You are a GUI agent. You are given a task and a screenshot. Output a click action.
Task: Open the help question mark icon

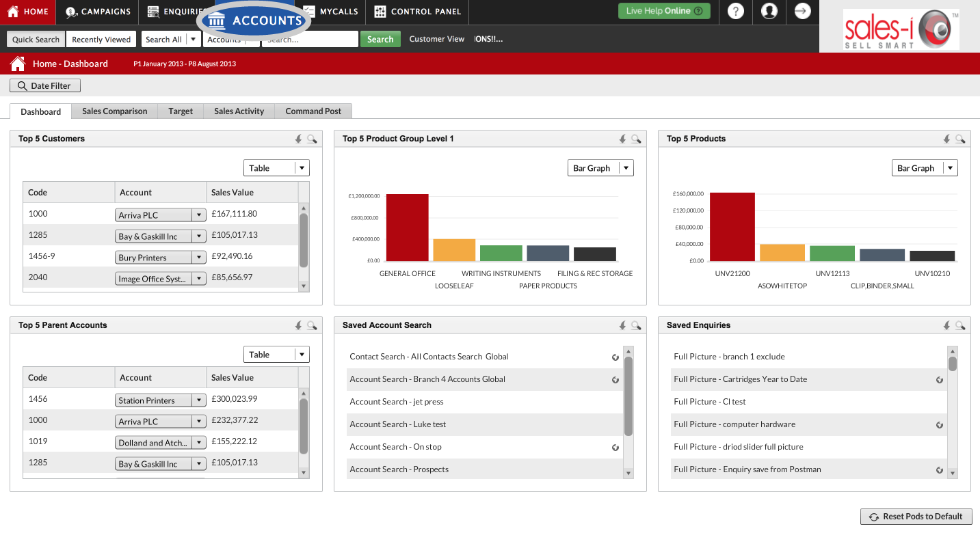pos(736,11)
